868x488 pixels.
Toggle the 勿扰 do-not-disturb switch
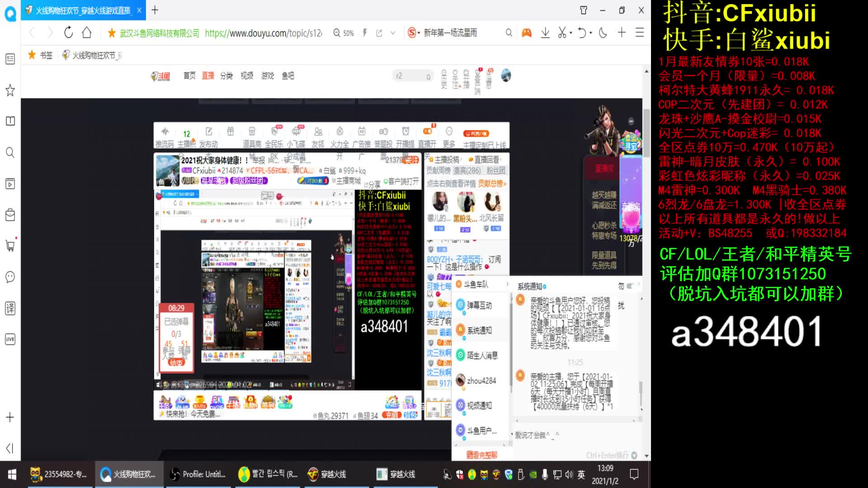pyautogui.click(x=630, y=286)
